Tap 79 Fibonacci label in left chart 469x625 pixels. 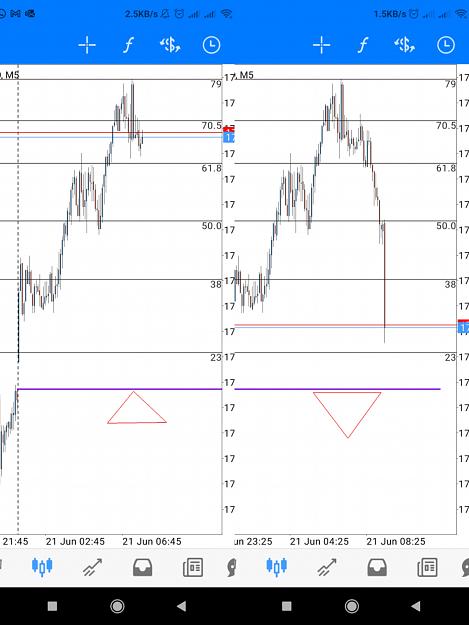click(216, 84)
